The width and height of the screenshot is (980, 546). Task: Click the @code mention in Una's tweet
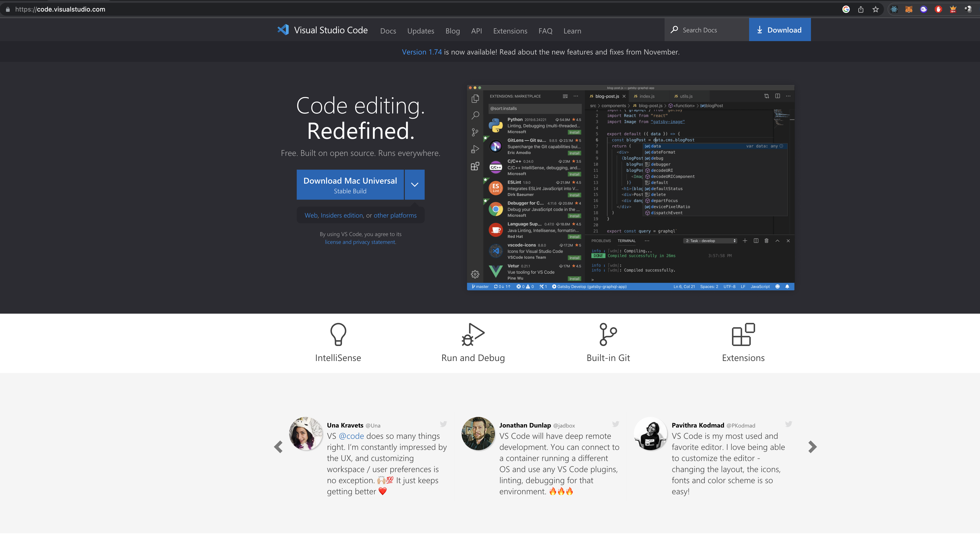pyautogui.click(x=351, y=436)
